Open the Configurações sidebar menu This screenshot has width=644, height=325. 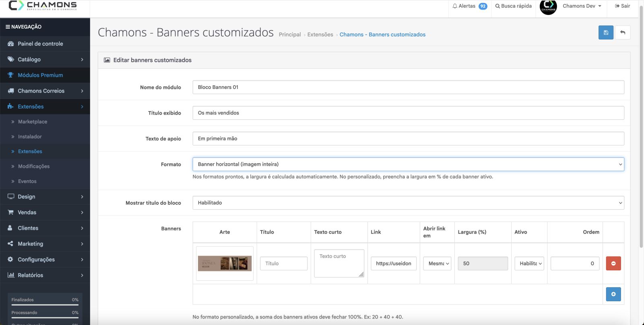point(45,259)
